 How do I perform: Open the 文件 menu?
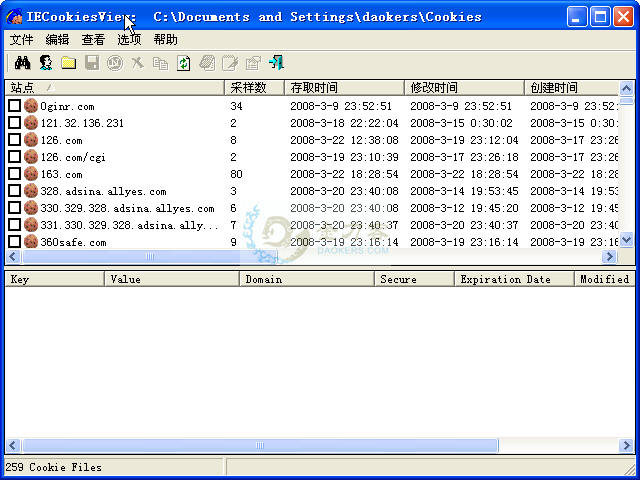tap(21, 40)
